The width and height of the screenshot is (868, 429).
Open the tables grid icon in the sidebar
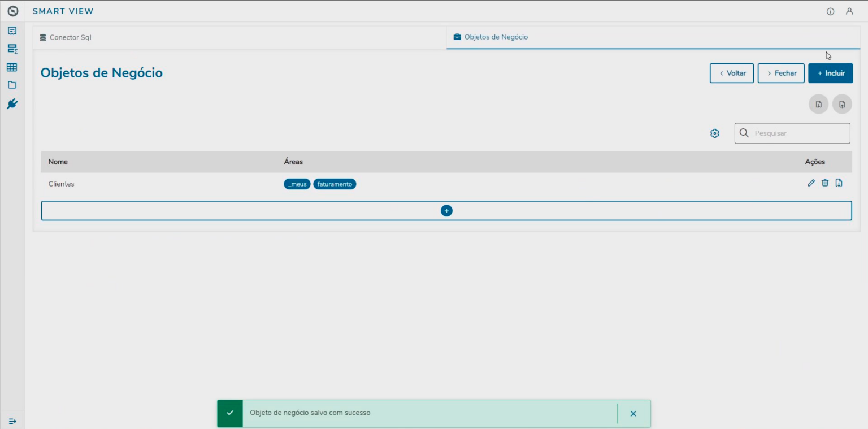[x=12, y=67]
